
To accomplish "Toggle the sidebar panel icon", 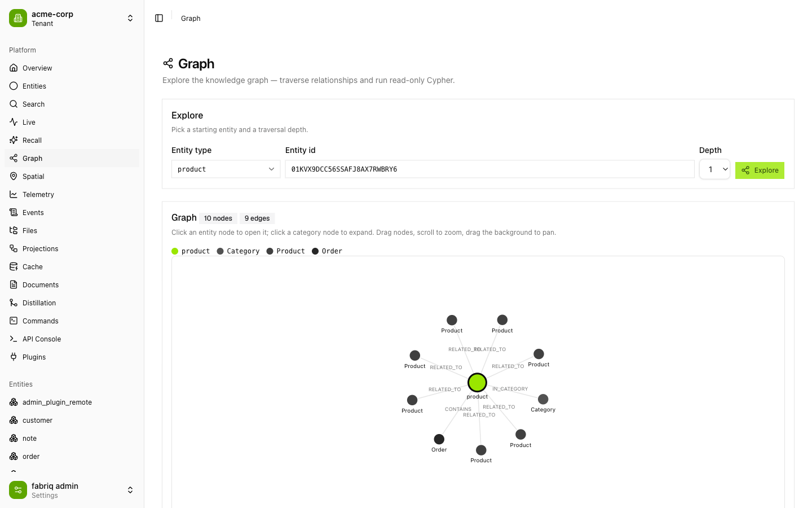I will pos(159,18).
